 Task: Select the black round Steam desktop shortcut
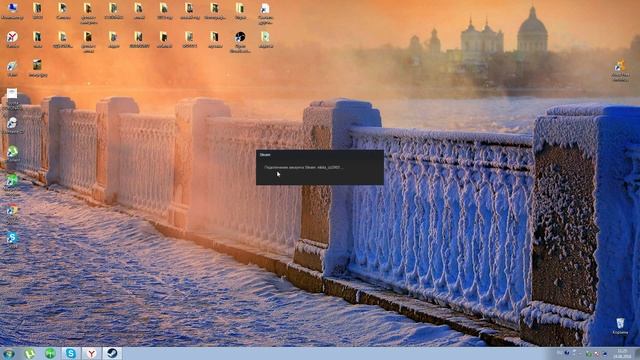240,42
